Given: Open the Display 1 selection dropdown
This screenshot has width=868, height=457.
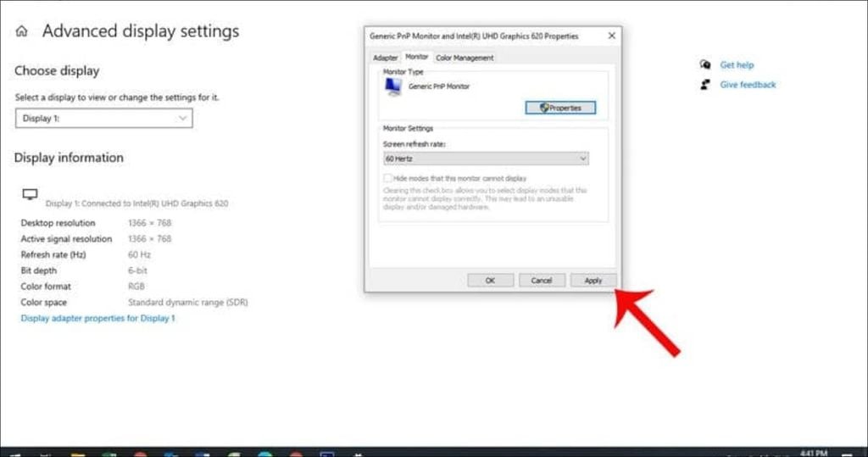Looking at the screenshot, I should (x=103, y=119).
